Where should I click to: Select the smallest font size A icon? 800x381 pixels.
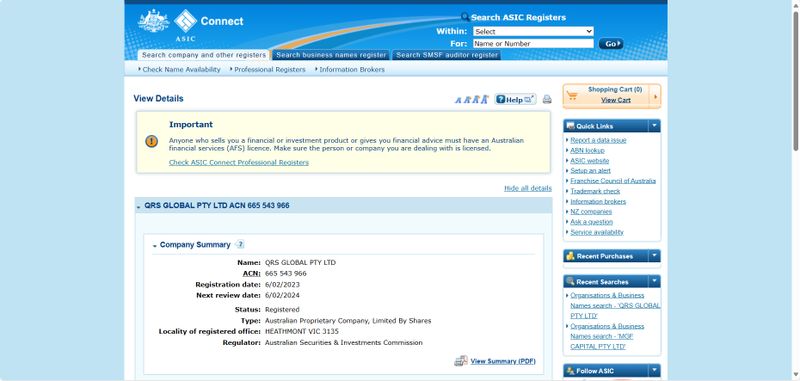[458, 100]
